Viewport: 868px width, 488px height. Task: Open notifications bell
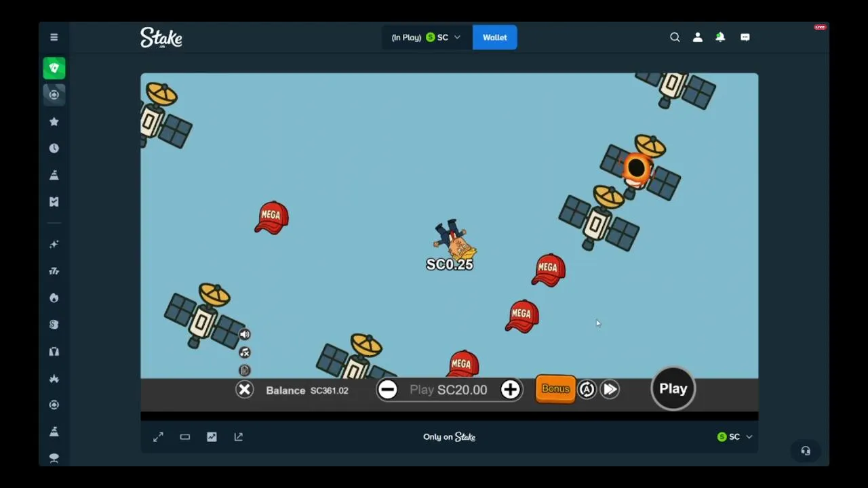[720, 37]
